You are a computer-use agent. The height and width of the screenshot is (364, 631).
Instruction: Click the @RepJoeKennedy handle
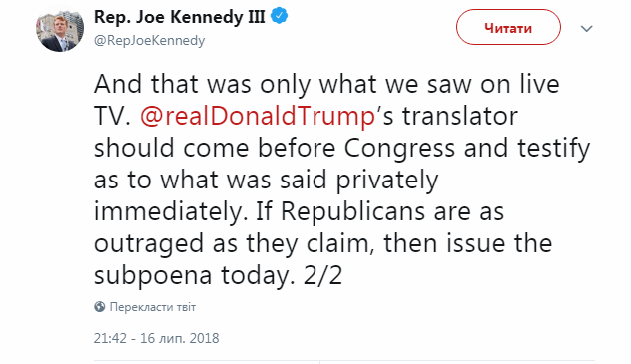(x=150, y=40)
